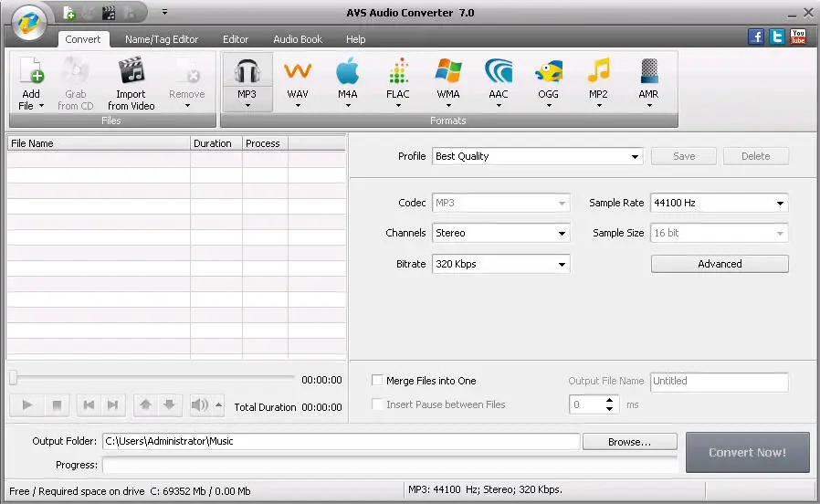This screenshot has width=820, height=504.
Task: Click the Add File icon
Action: click(31, 70)
